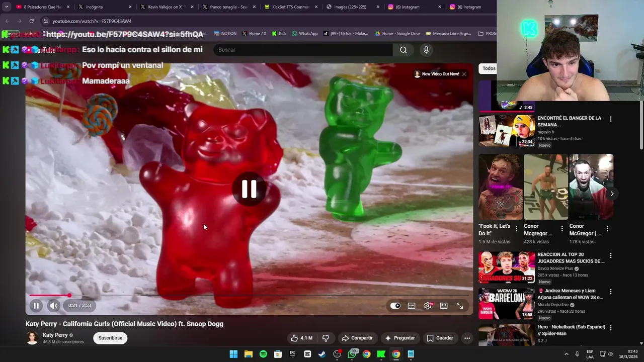
Task: Open options for ENCONTRÉ EL BANGER video
Action: (611, 119)
